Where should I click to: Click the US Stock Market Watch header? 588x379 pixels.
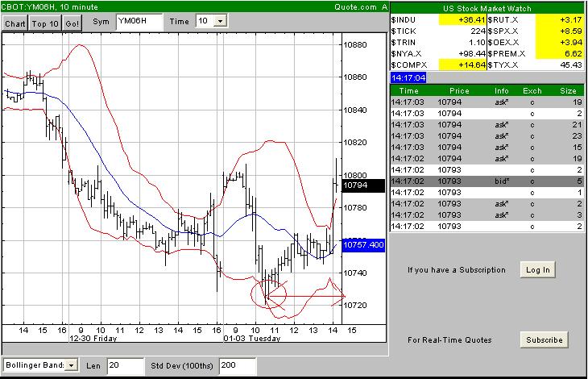coord(487,8)
